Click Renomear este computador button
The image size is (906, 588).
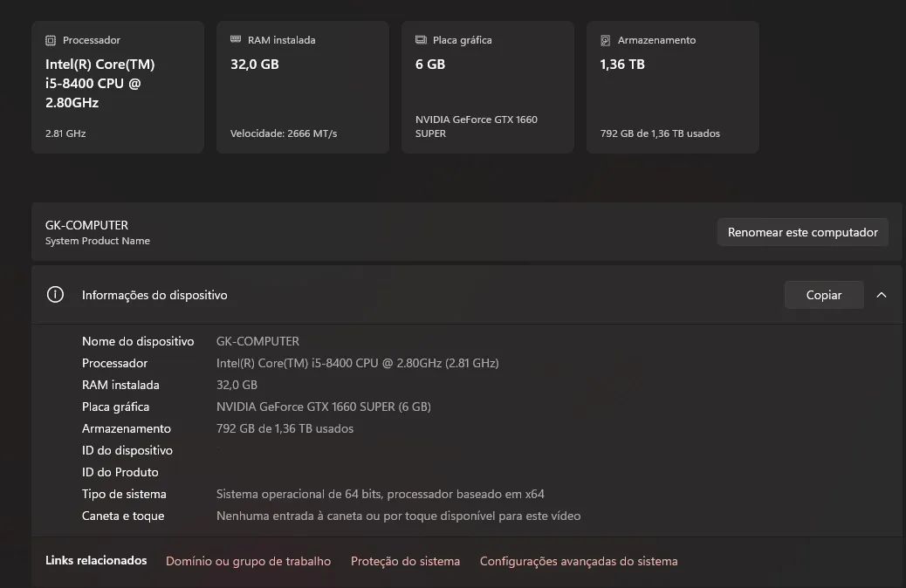(803, 232)
